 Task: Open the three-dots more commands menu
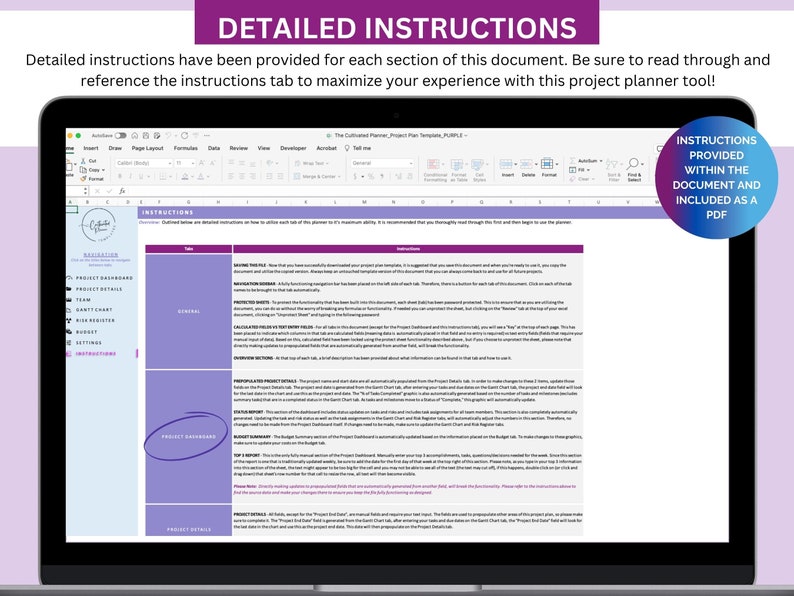(x=207, y=136)
